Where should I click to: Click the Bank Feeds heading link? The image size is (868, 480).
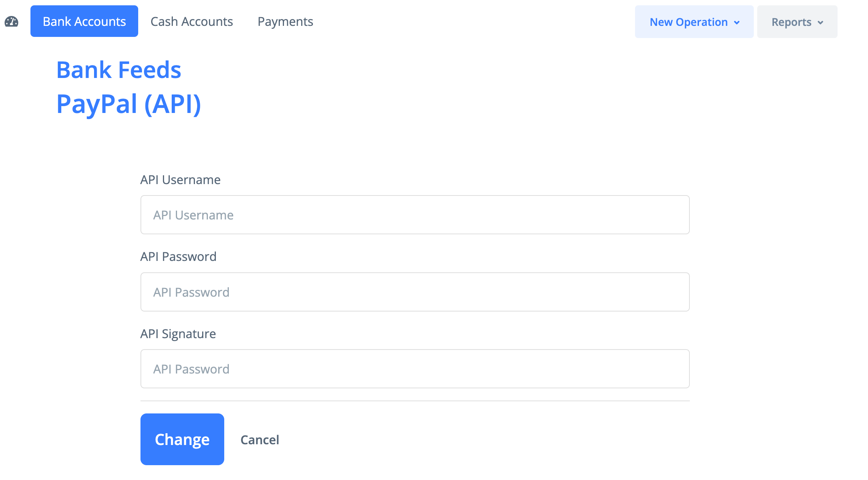coord(119,70)
